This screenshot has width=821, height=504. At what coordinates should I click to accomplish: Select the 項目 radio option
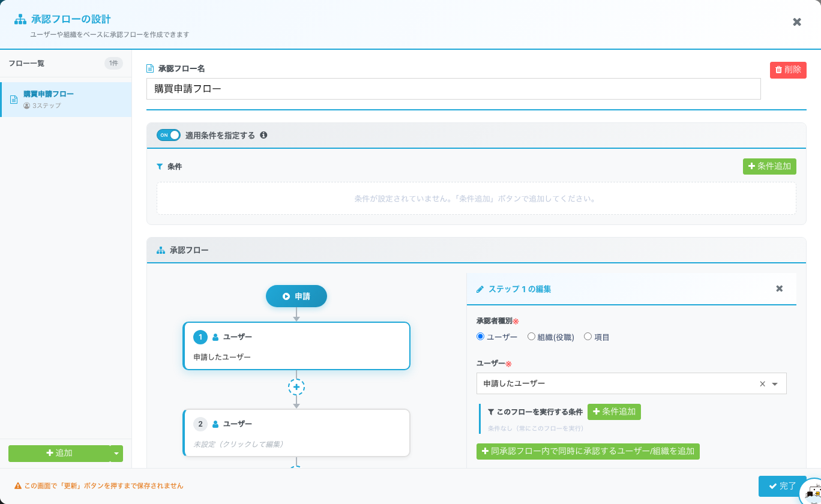(x=588, y=337)
